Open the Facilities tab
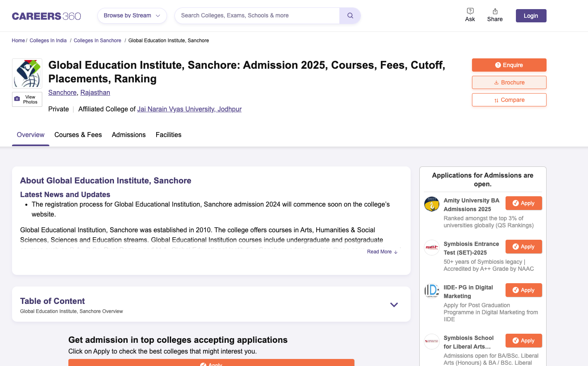The image size is (588, 366). click(168, 135)
